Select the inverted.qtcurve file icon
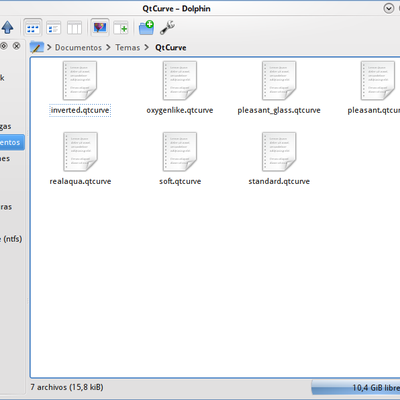 [80, 80]
